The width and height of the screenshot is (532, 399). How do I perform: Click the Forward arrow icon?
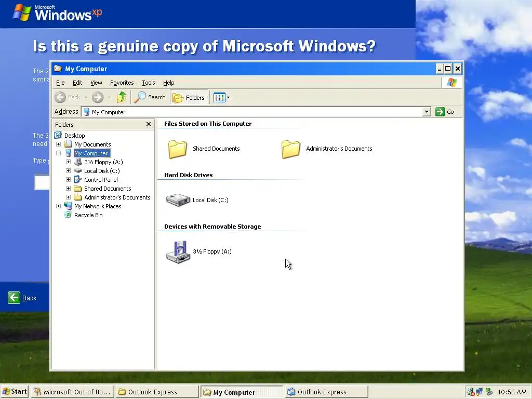tap(97, 97)
